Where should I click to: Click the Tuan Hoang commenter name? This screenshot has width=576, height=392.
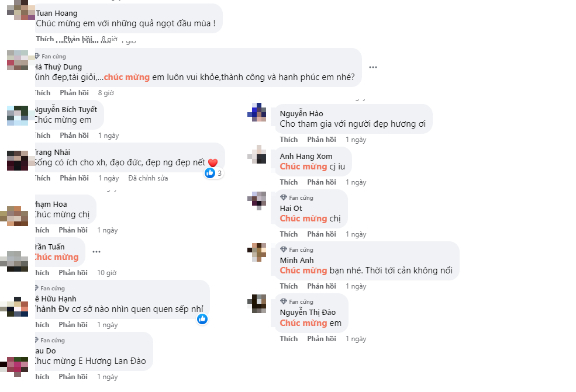[x=57, y=13]
